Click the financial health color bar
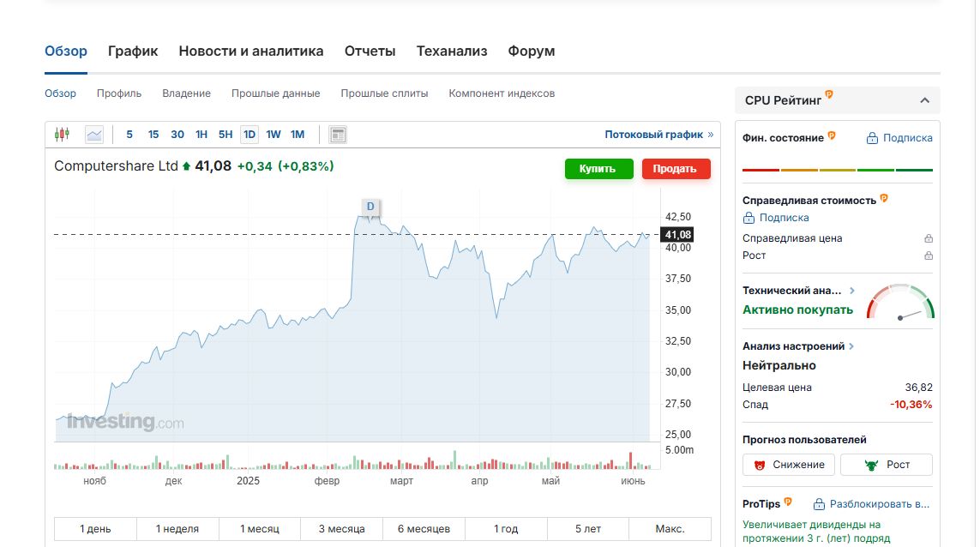 point(837,170)
